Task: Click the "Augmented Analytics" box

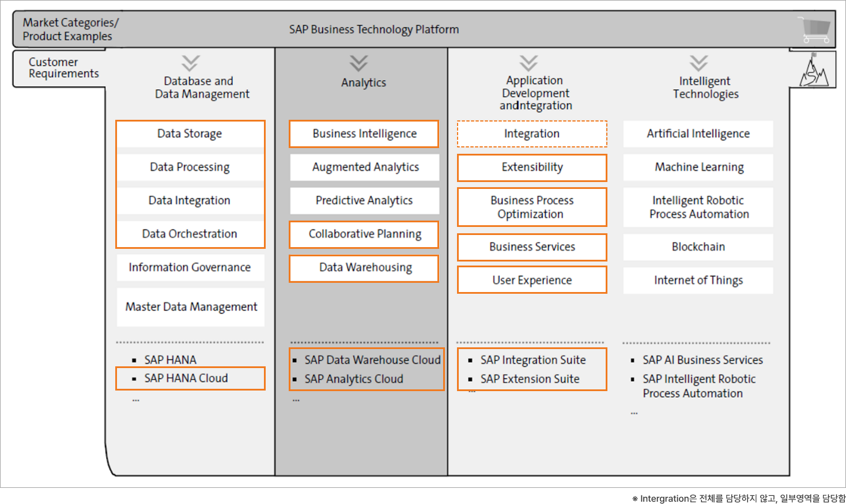Action: (364, 167)
